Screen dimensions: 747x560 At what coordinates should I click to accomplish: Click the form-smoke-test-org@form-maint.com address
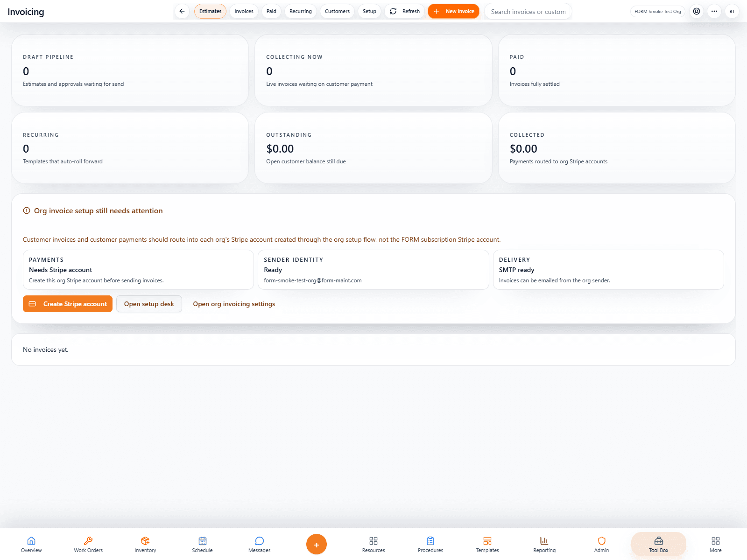tap(313, 280)
